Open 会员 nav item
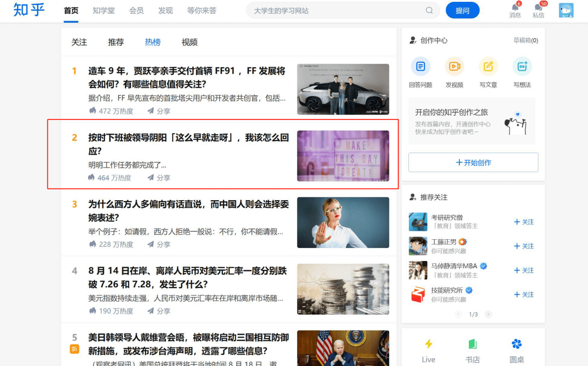Image resolution: width=588 pixels, height=366 pixels. (136, 11)
